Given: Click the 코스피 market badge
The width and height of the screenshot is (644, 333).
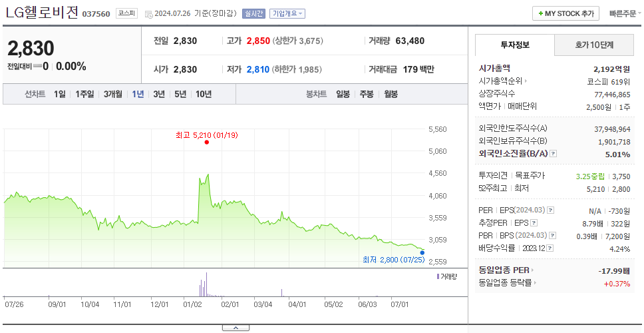Looking at the screenshot, I should tap(126, 13).
